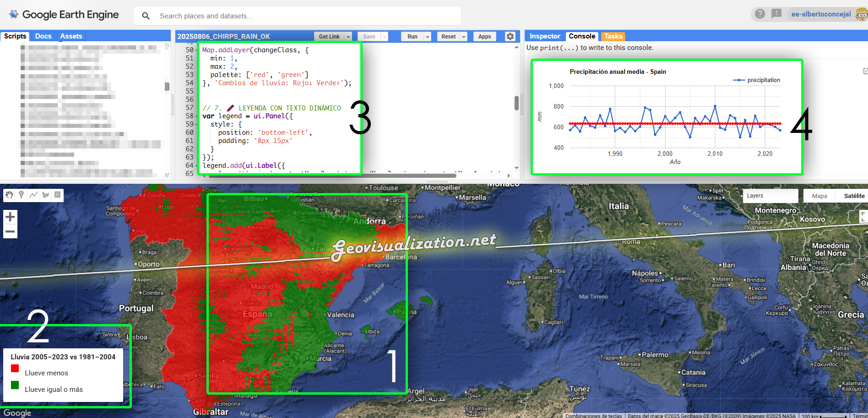
Task: Switch map to Mapa view
Action: pyautogui.click(x=819, y=196)
